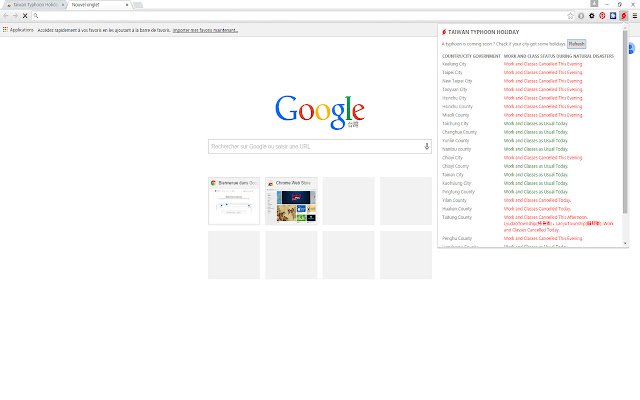Click the 'Chiayi County' row
The height and width of the screenshot is (400, 640).
529,166
